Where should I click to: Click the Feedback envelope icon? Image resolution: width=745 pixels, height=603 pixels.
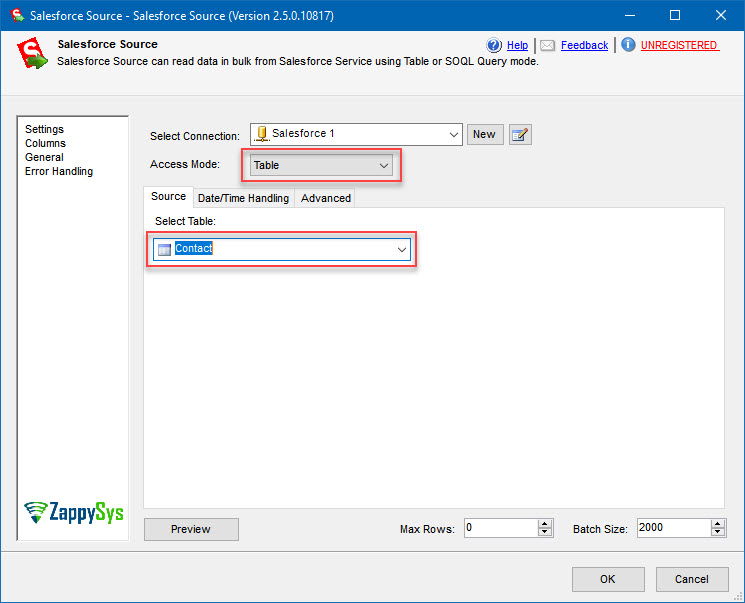pyautogui.click(x=548, y=45)
